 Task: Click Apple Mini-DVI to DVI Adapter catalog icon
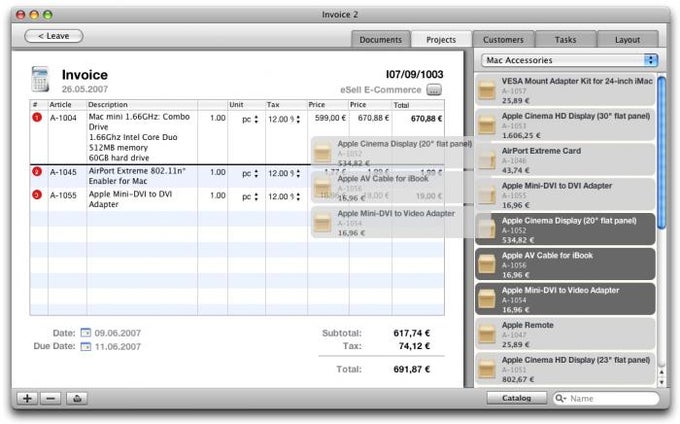tap(487, 195)
